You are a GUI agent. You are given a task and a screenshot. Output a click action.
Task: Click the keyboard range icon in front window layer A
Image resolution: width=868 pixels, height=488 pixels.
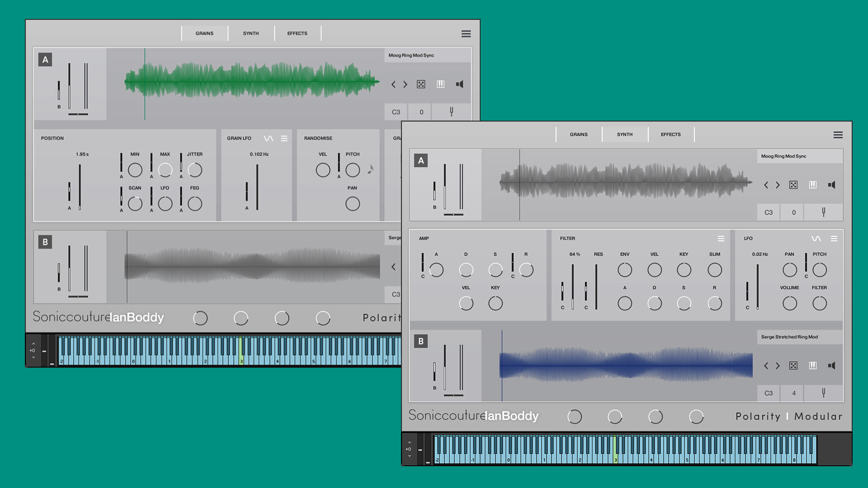[812, 185]
